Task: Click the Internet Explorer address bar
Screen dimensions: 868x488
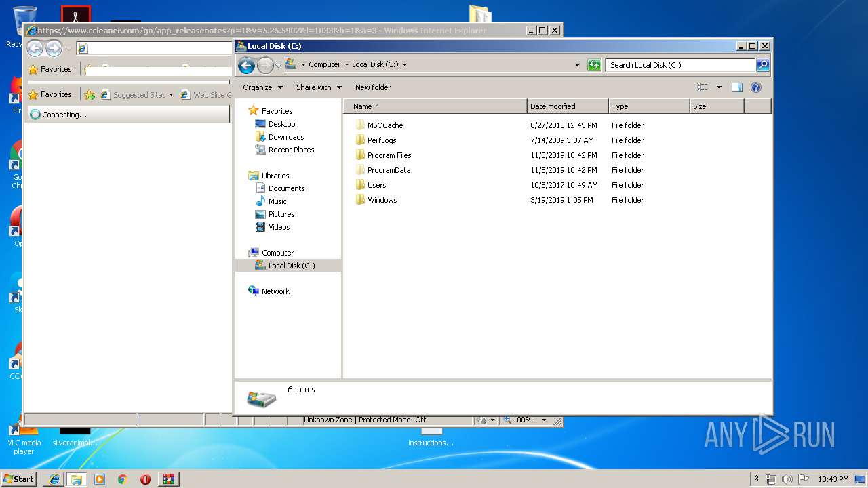Action: [x=155, y=48]
